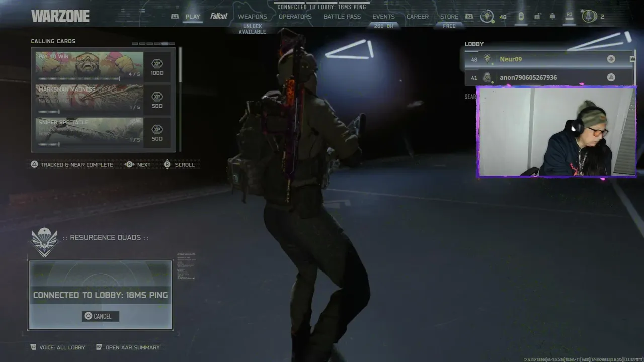Screen dimensions: 644x362
Task: Select the Sniper Spectacle calling card
Action: pos(89,132)
